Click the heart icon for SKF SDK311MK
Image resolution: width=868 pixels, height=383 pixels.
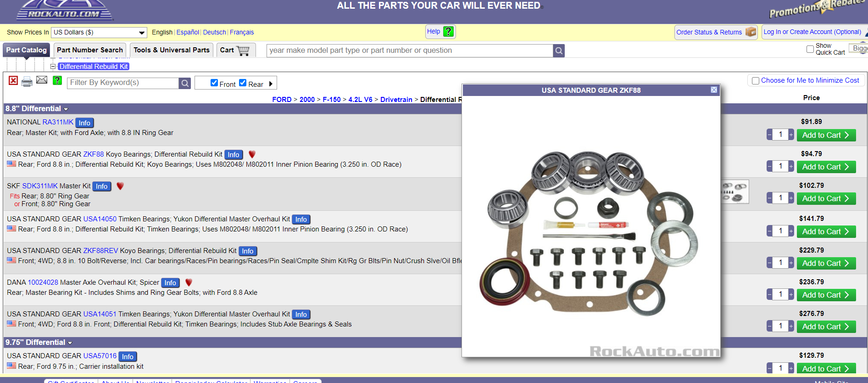coord(120,186)
